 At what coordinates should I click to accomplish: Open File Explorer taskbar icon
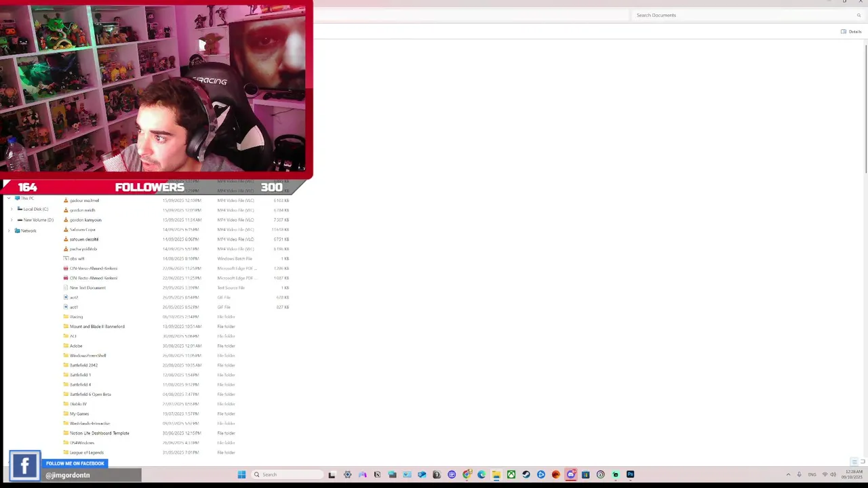tap(496, 474)
